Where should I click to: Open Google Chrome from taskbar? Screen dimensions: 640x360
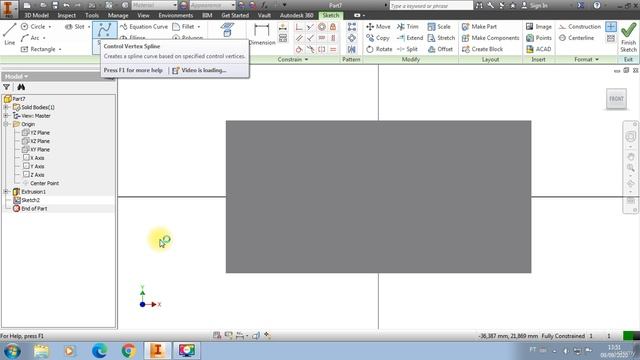pos(129,351)
